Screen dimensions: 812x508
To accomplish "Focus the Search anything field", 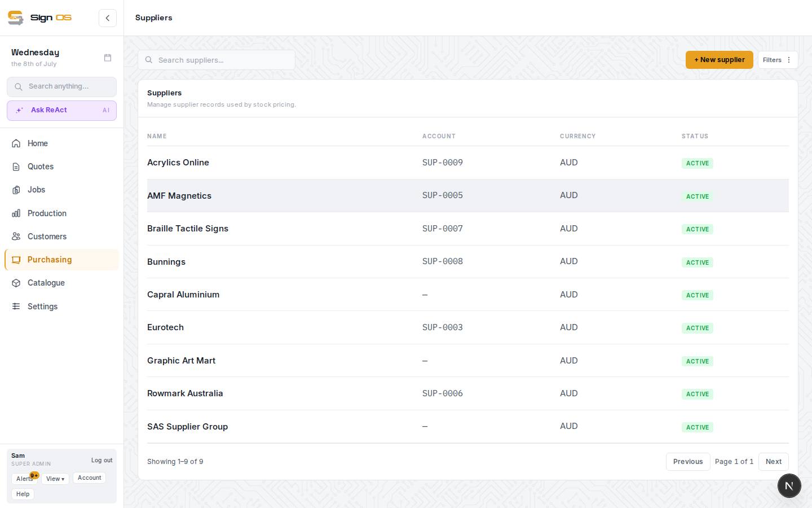I will pyautogui.click(x=62, y=86).
